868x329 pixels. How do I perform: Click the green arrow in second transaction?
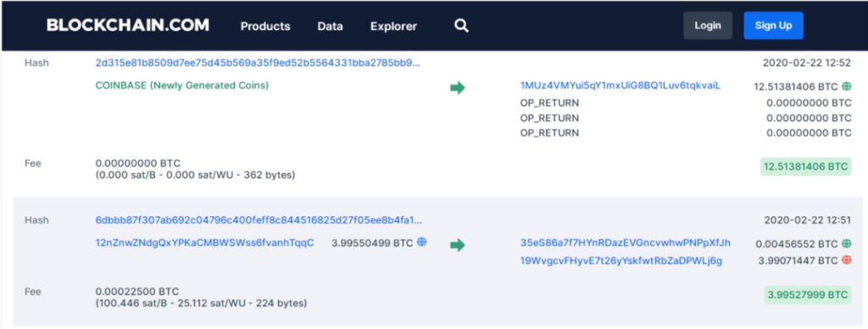point(457,245)
